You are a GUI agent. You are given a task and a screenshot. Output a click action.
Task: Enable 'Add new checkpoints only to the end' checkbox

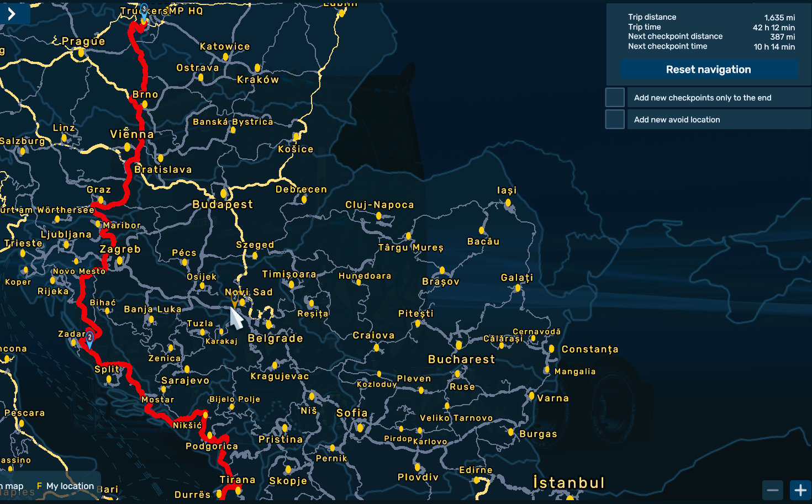point(615,98)
